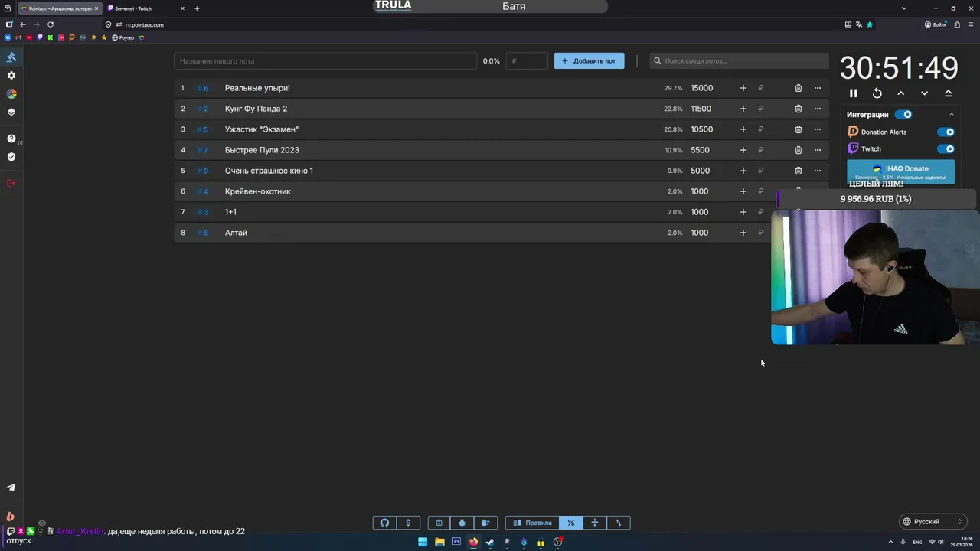Go back in browser history
The height and width of the screenshot is (551, 980).
coord(23,24)
